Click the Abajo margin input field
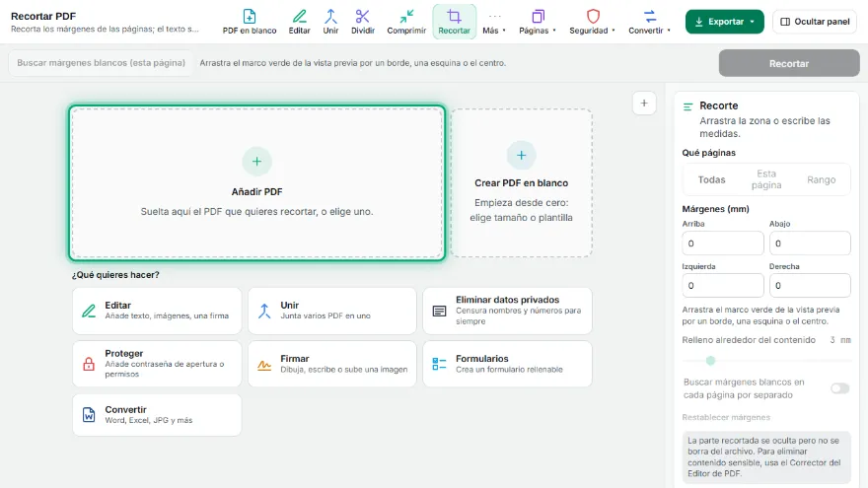This screenshot has width=868, height=488. (810, 244)
